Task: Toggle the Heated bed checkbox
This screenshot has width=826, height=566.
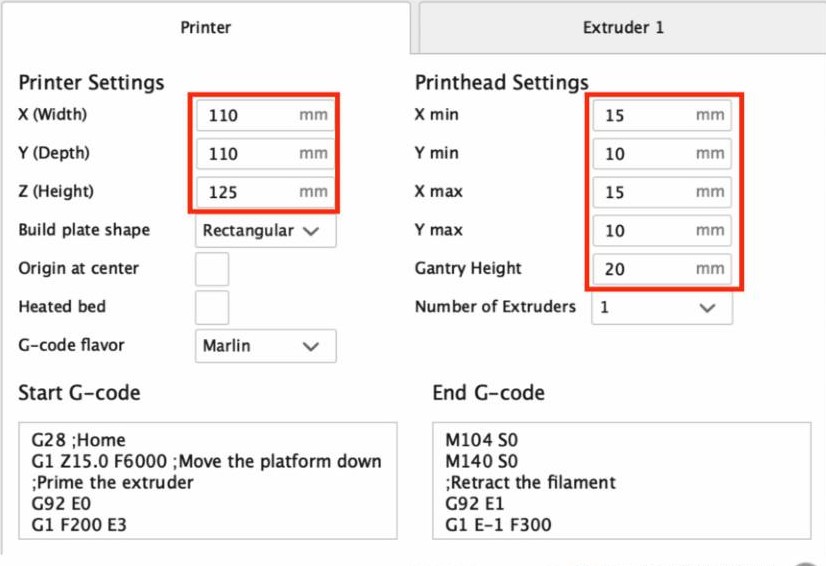Action: (x=212, y=307)
